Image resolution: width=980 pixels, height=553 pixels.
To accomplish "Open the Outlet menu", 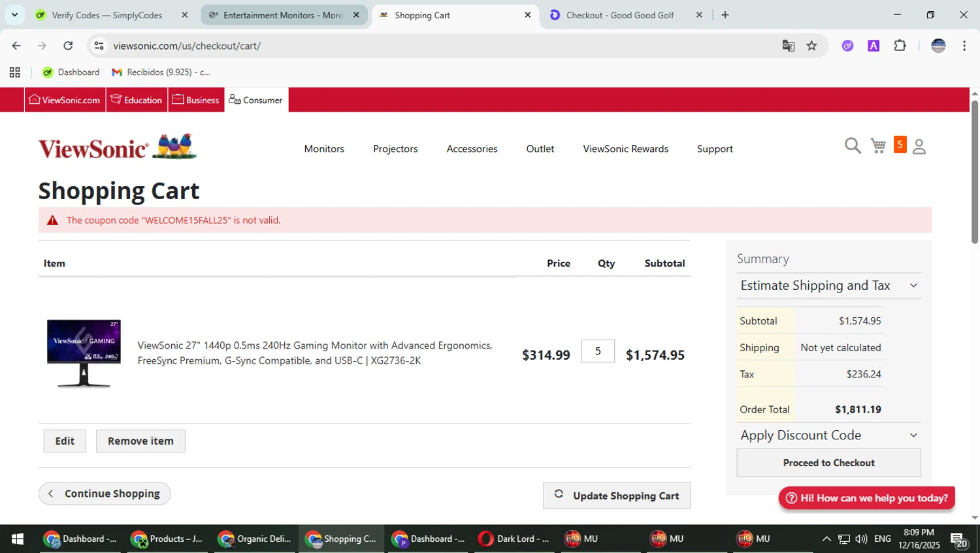I will [x=540, y=149].
